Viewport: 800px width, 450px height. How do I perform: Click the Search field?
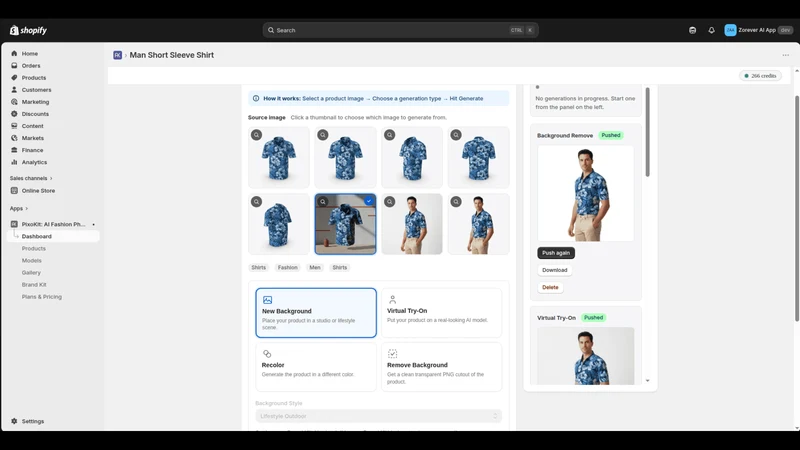[401, 30]
